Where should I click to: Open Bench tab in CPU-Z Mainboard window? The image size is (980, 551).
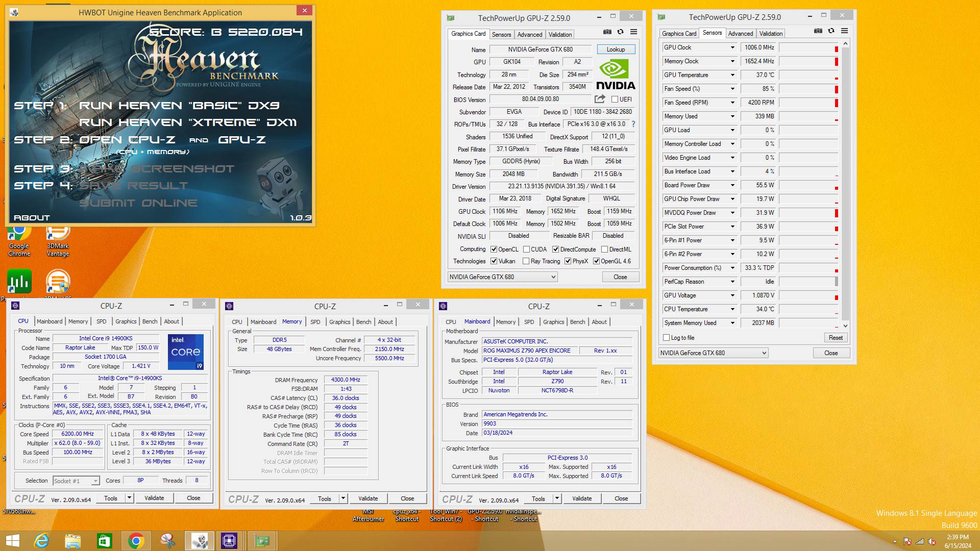tap(577, 322)
